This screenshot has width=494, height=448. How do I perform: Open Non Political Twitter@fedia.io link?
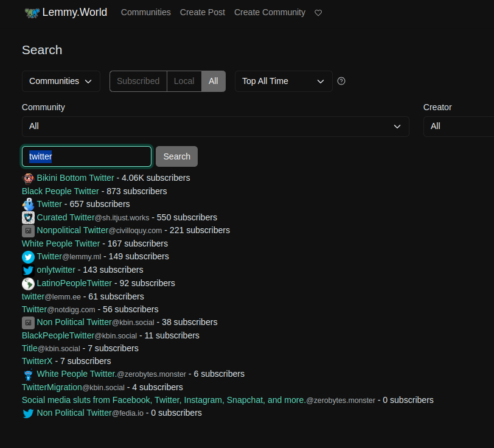[90, 413]
